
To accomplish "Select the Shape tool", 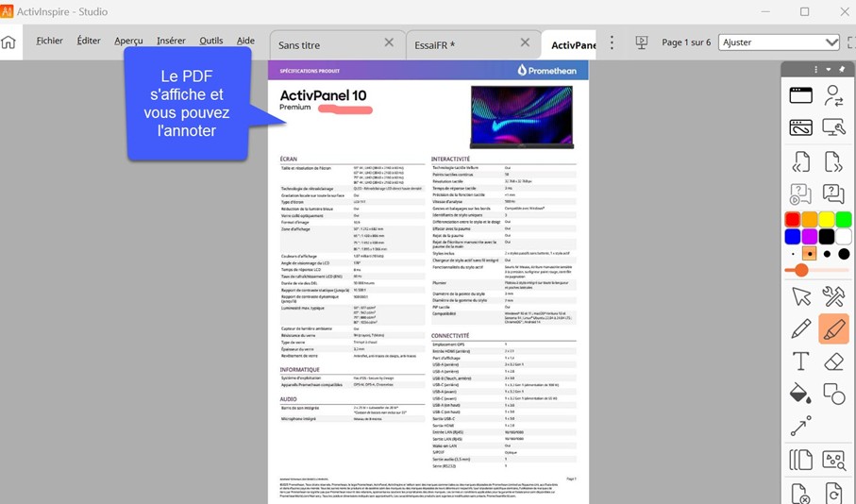I will click(x=833, y=393).
